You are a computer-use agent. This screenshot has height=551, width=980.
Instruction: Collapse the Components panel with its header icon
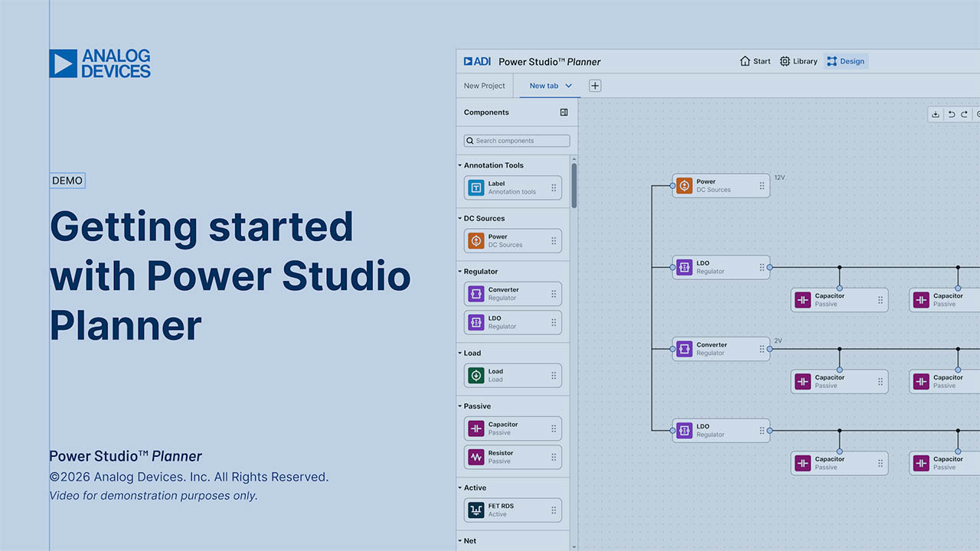564,112
